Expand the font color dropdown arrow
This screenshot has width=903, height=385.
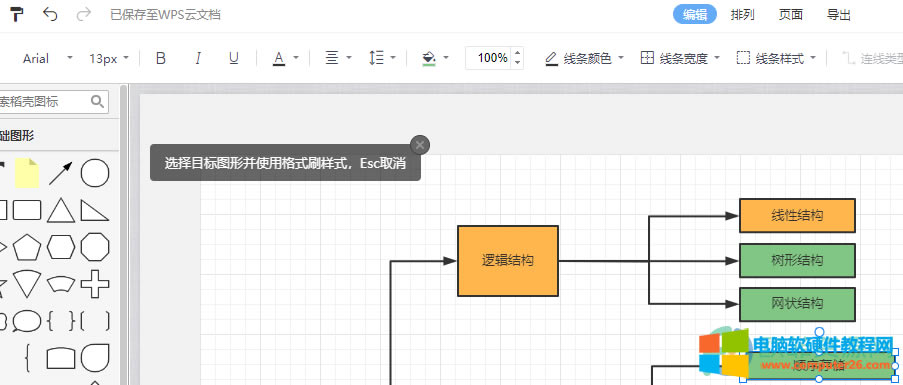coord(296,58)
